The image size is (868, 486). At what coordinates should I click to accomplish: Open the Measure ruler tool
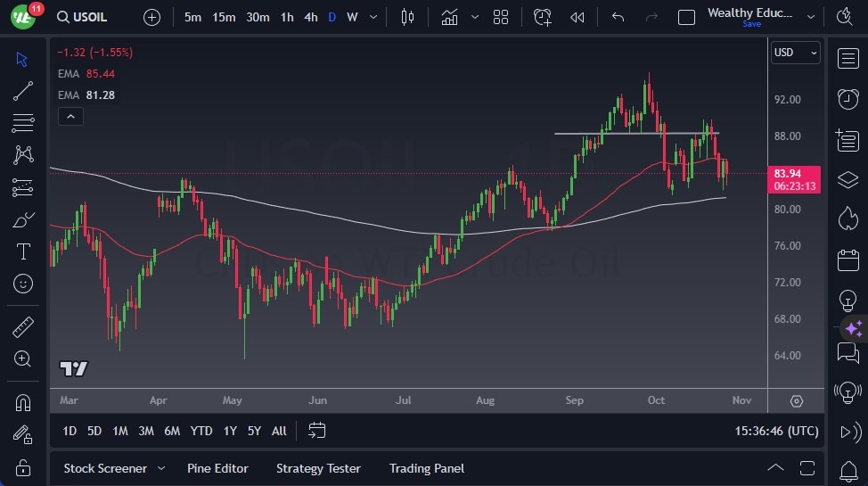[x=23, y=327]
